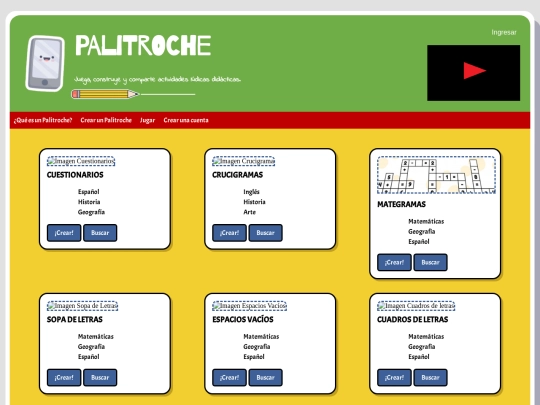This screenshot has height=405, width=540.
Task: Click Inglés in the Crucigramas card
Action: click(x=251, y=192)
